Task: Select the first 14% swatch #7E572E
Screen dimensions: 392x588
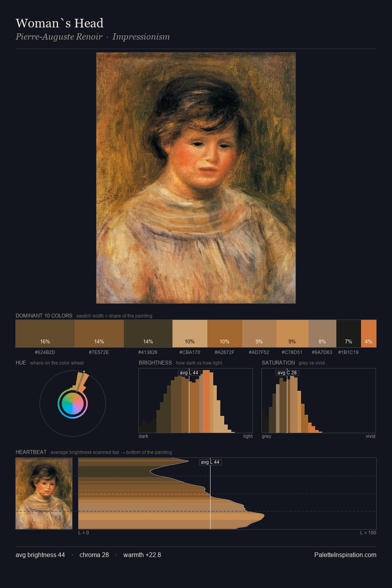Action: pos(99,334)
